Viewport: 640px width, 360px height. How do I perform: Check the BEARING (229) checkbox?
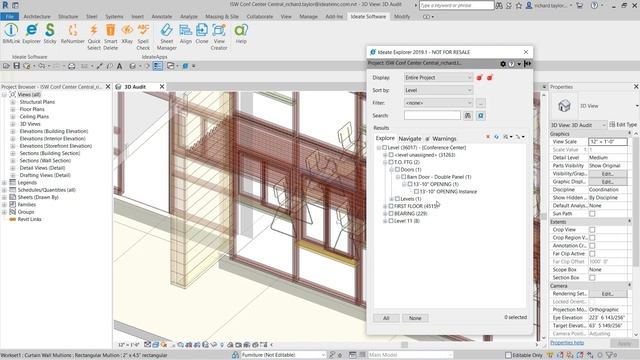(x=391, y=213)
